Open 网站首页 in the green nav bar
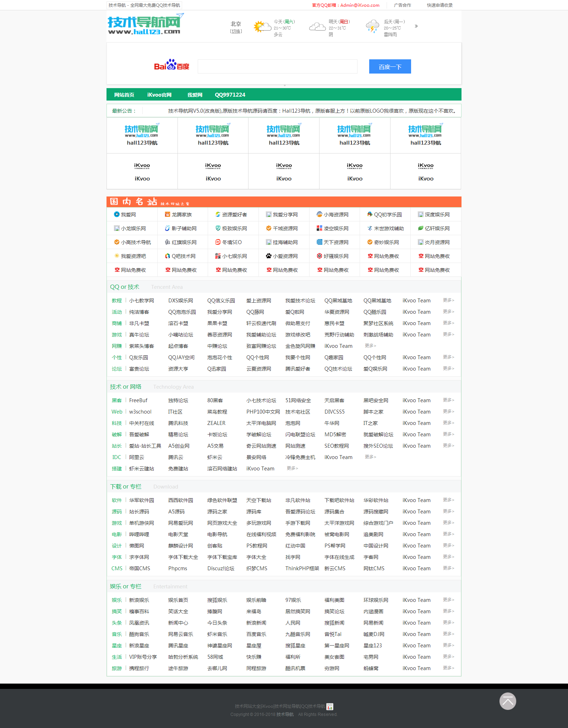Image resolution: width=568 pixels, height=728 pixels. click(124, 95)
